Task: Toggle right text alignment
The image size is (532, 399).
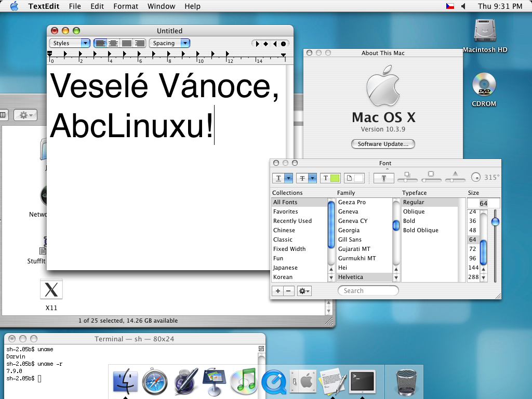Action: point(139,44)
